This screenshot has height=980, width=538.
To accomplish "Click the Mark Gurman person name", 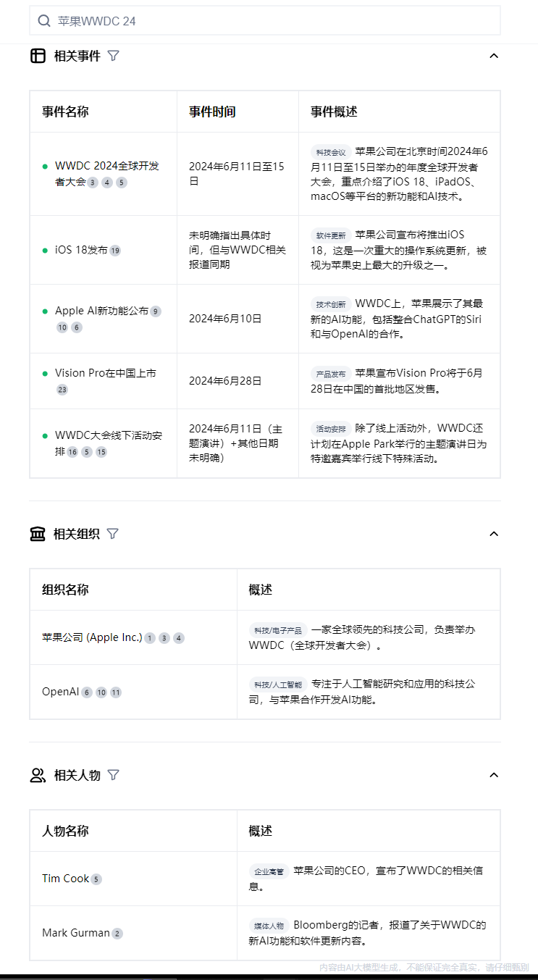I will point(76,933).
